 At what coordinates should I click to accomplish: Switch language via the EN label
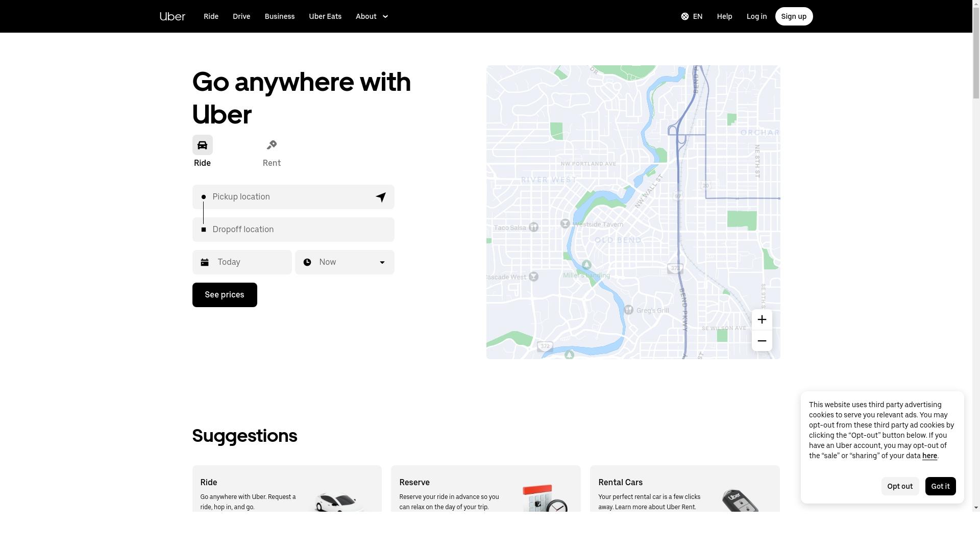698,16
